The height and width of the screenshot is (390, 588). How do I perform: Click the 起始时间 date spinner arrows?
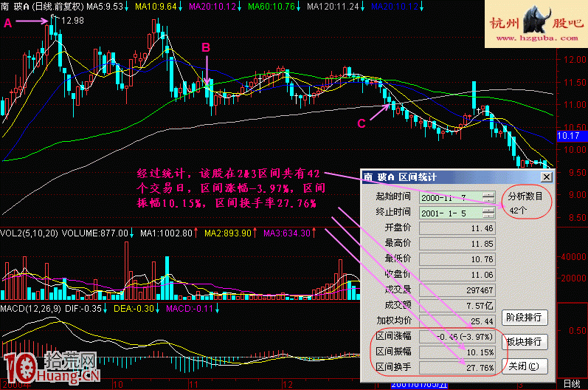pyautogui.click(x=488, y=197)
